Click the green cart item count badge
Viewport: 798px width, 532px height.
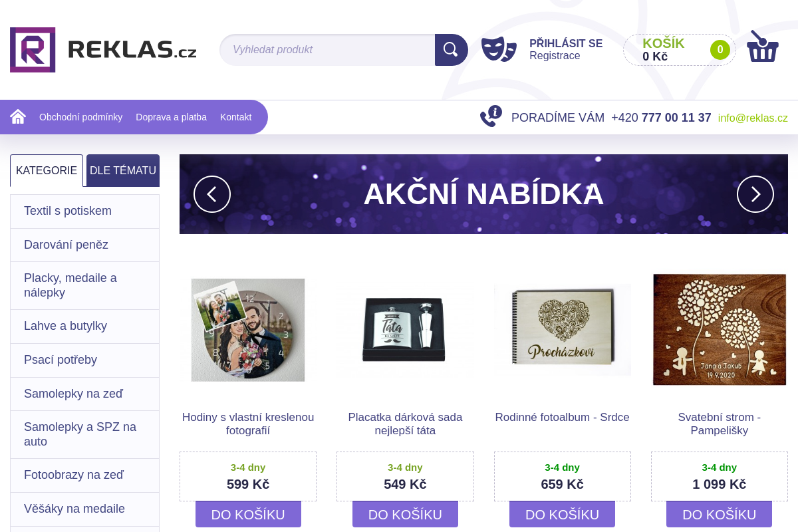pos(720,50)
